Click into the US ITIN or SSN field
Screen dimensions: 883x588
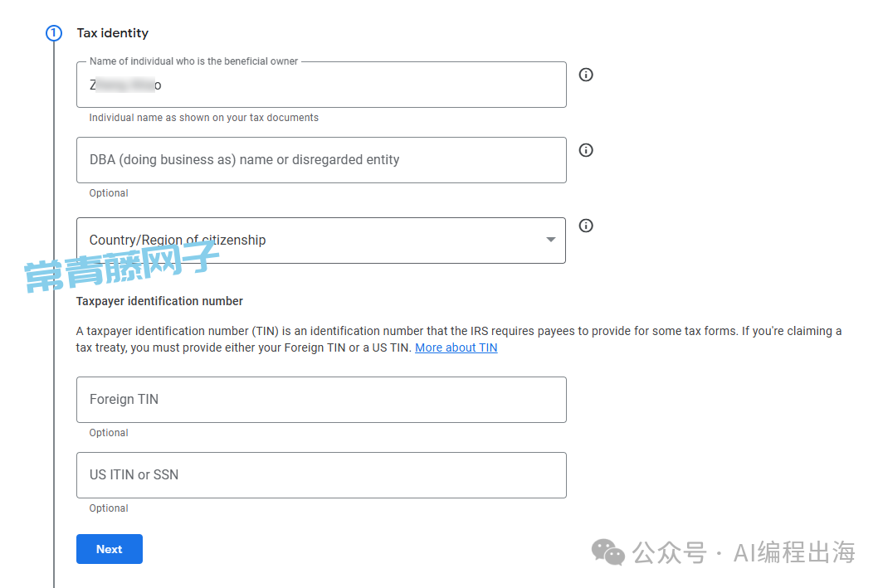pos(320,475)
